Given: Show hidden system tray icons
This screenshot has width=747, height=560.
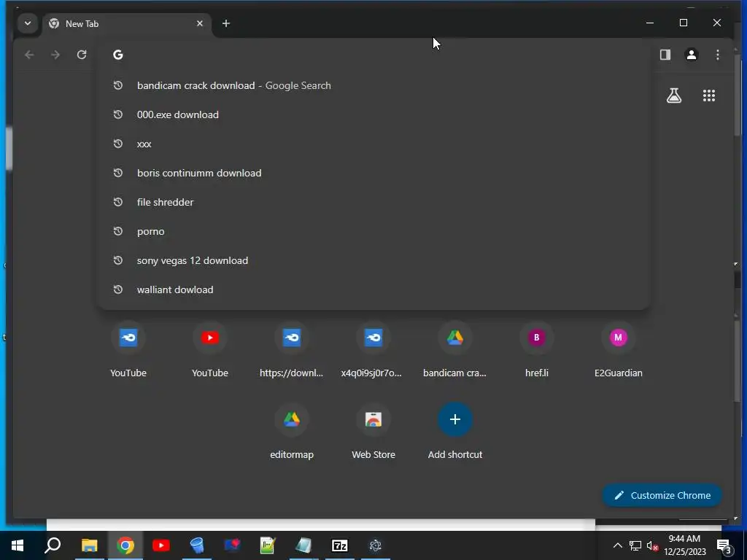Looking at the screenshot, I should (617, 545).
